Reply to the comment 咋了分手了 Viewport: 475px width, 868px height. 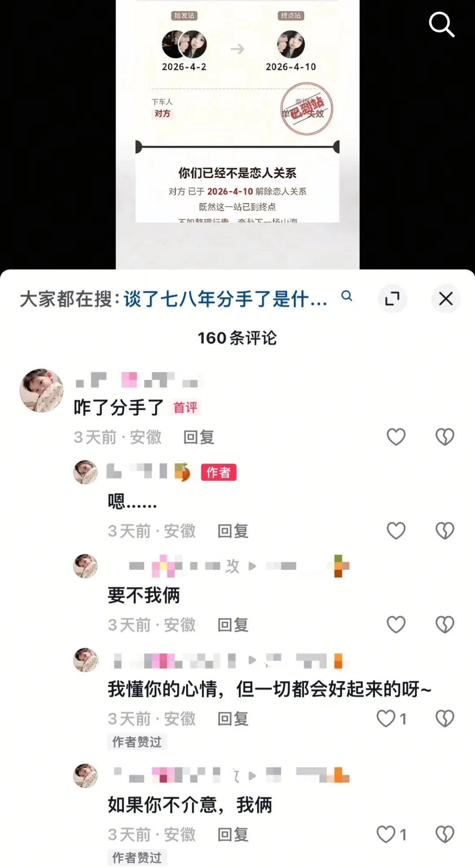click(x=198, y=437)
